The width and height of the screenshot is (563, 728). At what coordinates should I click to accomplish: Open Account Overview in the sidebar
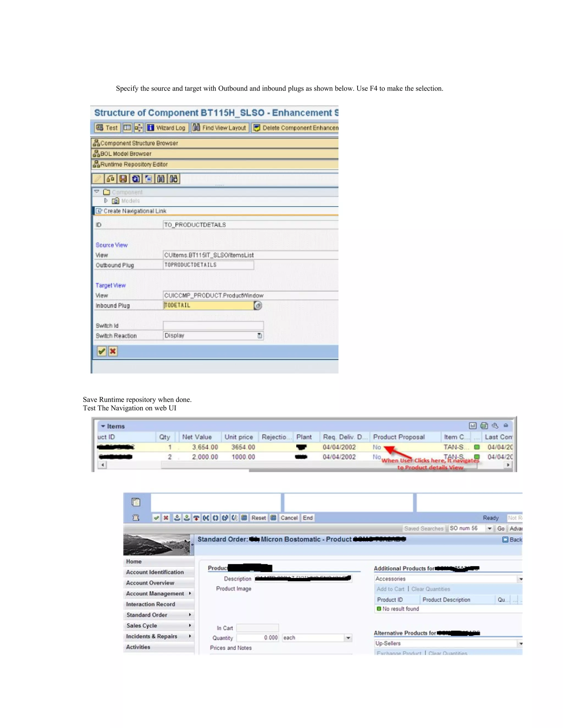pos(159,583)
